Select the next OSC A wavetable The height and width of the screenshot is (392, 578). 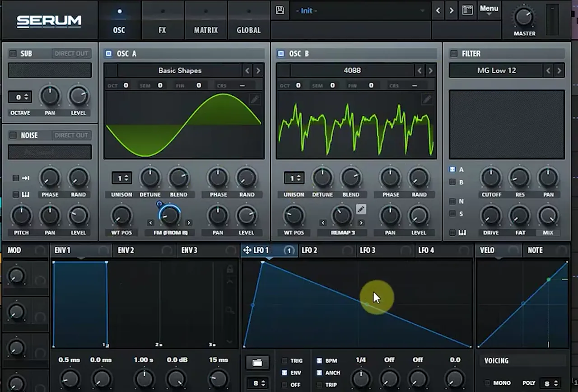pos(258,70)
